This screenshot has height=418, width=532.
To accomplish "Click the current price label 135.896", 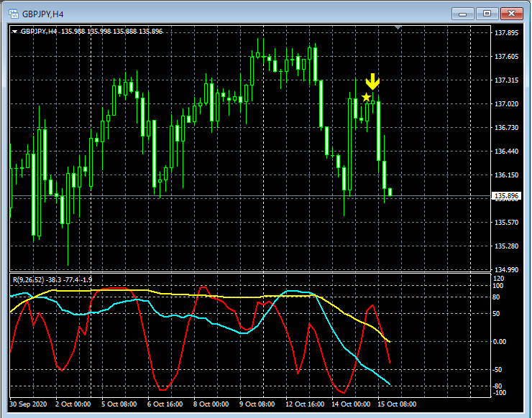I will (506, 195).
